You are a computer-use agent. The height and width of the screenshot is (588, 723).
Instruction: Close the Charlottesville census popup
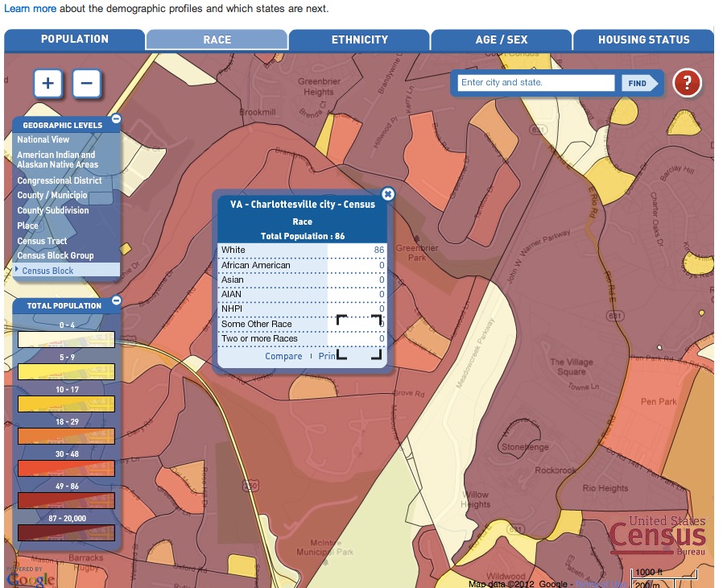click(x=388, y=194)
